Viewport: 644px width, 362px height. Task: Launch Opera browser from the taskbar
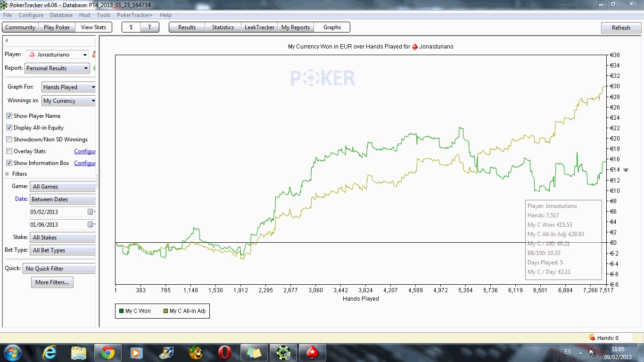224,353
